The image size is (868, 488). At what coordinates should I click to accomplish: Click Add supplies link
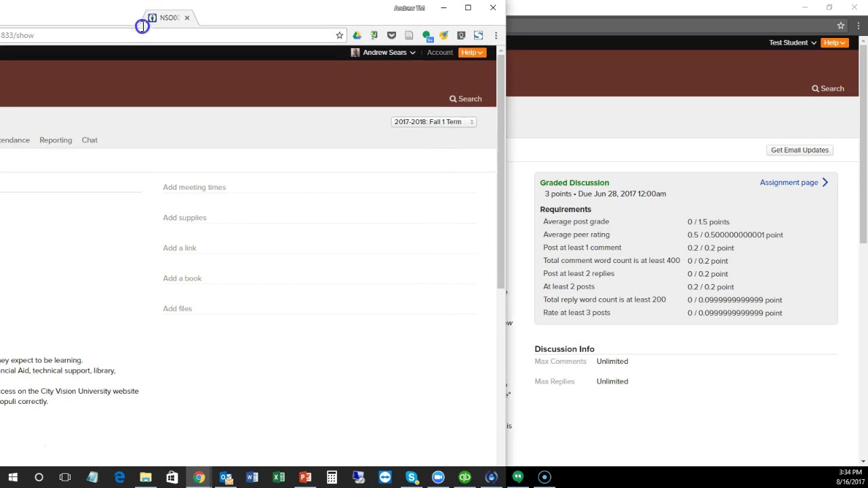tap(184, 218)
